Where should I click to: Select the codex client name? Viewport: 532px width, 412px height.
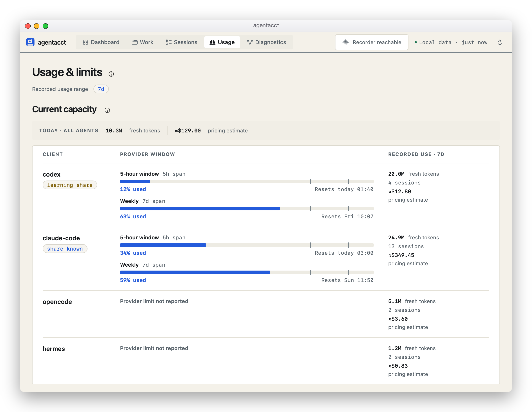pos(51,175)
